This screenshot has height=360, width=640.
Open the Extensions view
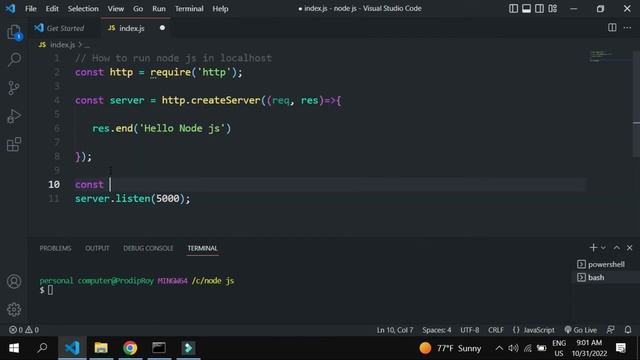[x=14, y=144]
